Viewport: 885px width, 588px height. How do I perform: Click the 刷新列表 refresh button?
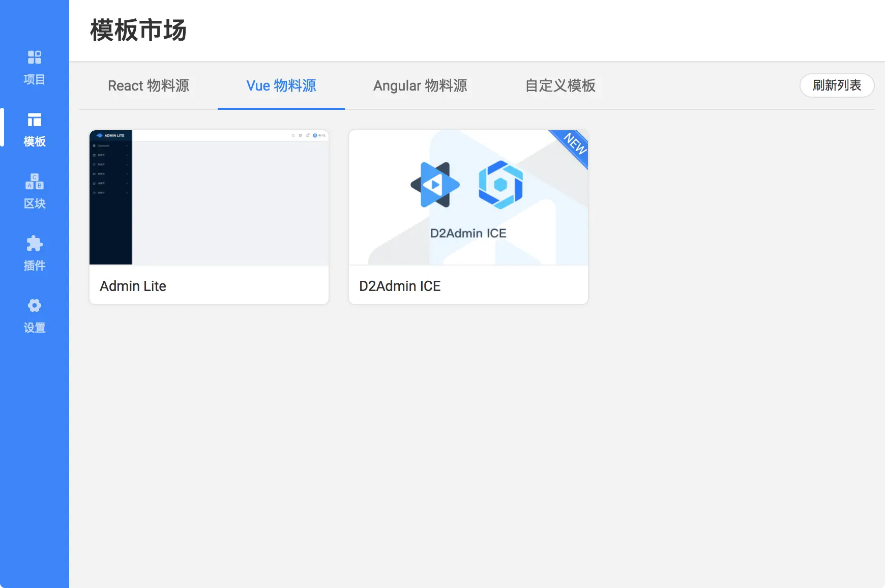837,85
